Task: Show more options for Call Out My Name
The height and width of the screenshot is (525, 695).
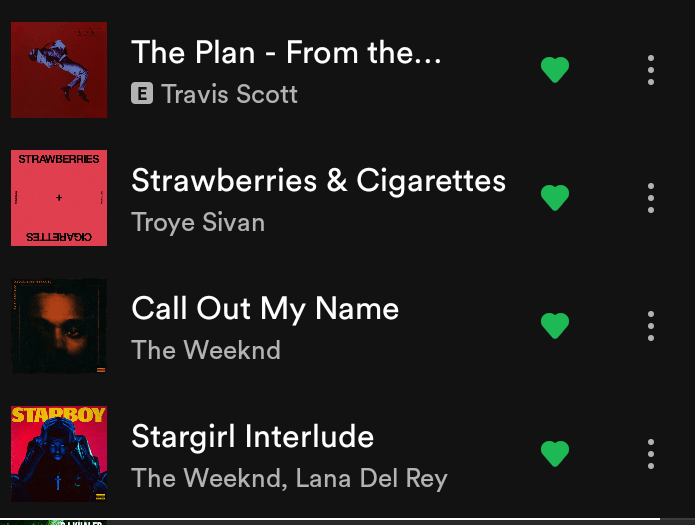Action: [651, 326]
